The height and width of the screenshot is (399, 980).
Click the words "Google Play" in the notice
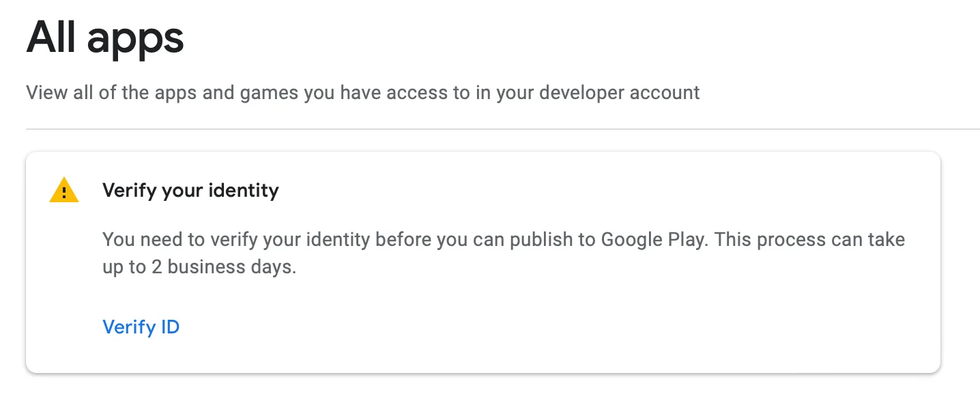(652, 240)
